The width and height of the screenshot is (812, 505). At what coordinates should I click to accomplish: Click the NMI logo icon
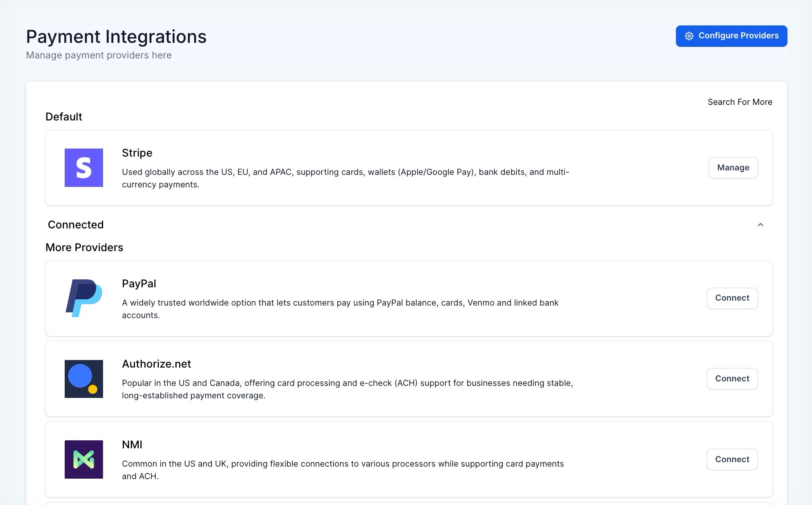point(84,459)
